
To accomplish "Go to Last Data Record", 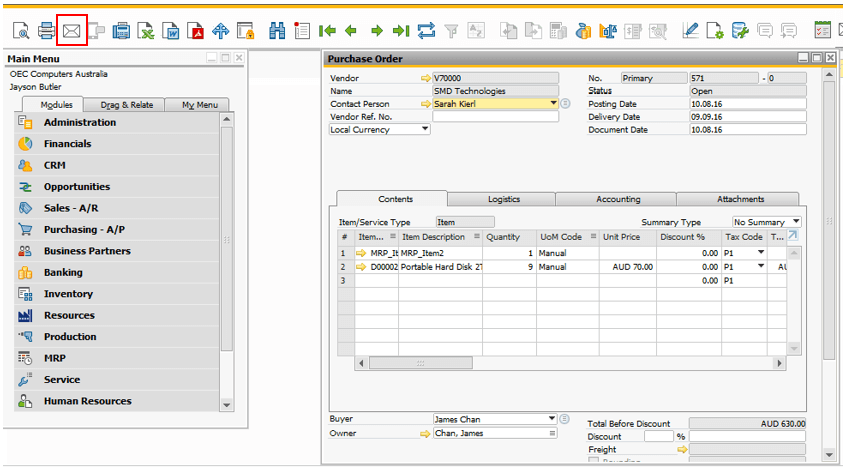I will click(x=401, y=31).
